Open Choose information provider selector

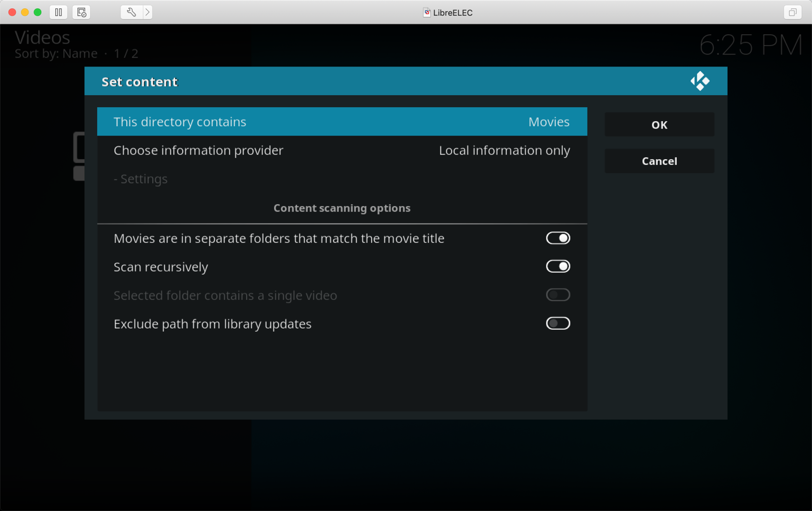point(342,151)
